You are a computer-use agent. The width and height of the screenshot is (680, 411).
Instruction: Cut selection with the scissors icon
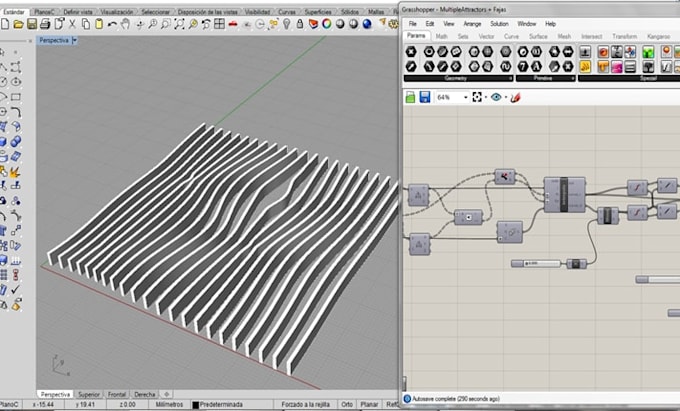(x=72, y=24)
